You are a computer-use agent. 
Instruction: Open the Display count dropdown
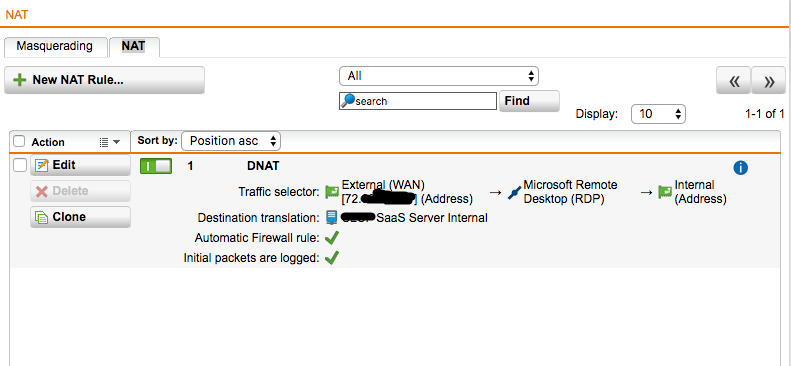pyautogui.click(x=658, y=114)
